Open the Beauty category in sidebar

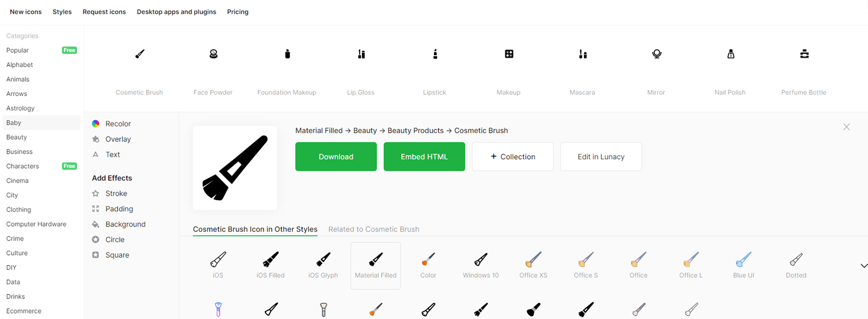(x=17, y=137)
